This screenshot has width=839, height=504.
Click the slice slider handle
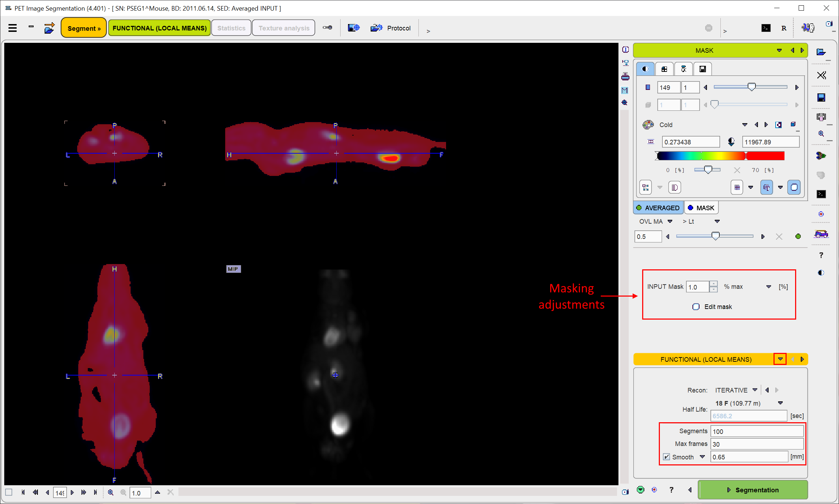(x=752, y=87)
